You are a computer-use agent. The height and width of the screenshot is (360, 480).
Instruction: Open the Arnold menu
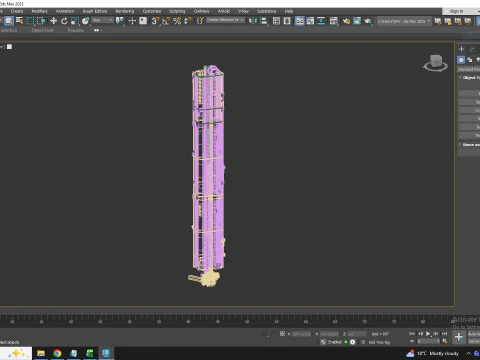point(224,11)
